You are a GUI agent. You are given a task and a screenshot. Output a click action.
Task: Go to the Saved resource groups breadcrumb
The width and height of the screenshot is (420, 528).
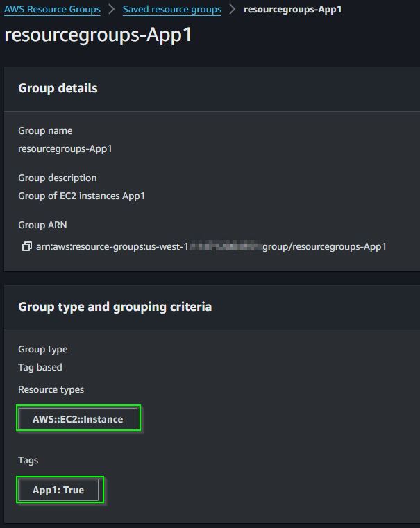pos(171,10)
